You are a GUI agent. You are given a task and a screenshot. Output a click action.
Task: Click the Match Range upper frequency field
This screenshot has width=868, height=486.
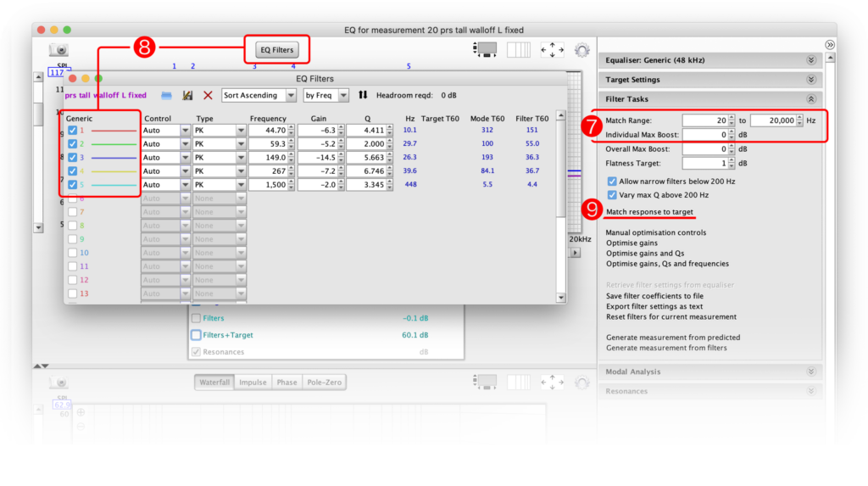773,120
